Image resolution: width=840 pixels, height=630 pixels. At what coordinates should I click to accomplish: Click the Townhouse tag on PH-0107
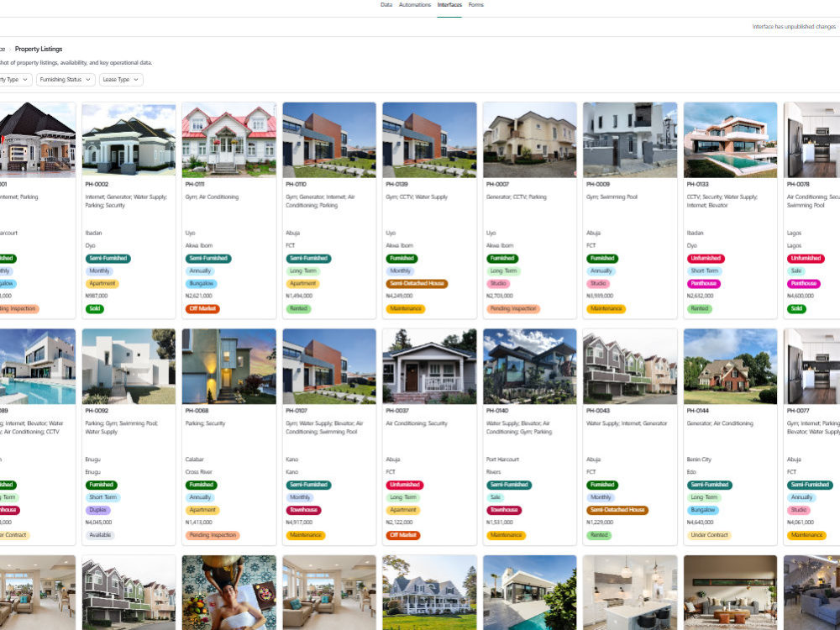click(x=304, y=510)
